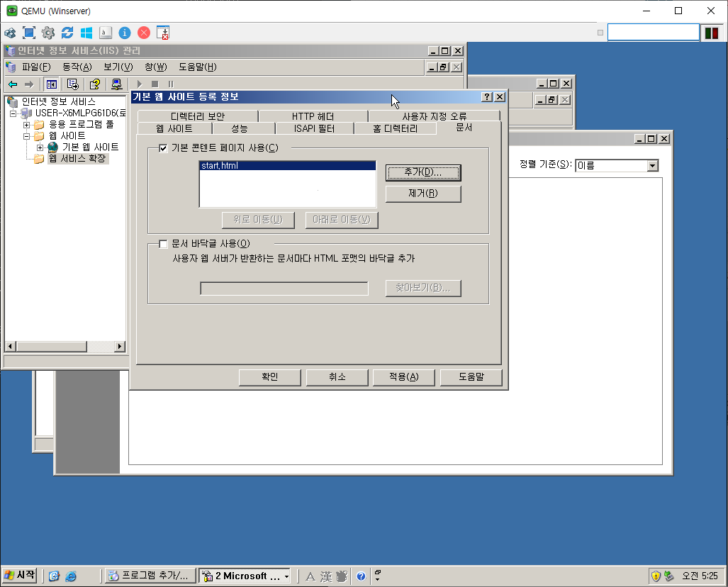Click the IIS back arrow icon
This screenshot has height=587, width=728.
[13, 84]
